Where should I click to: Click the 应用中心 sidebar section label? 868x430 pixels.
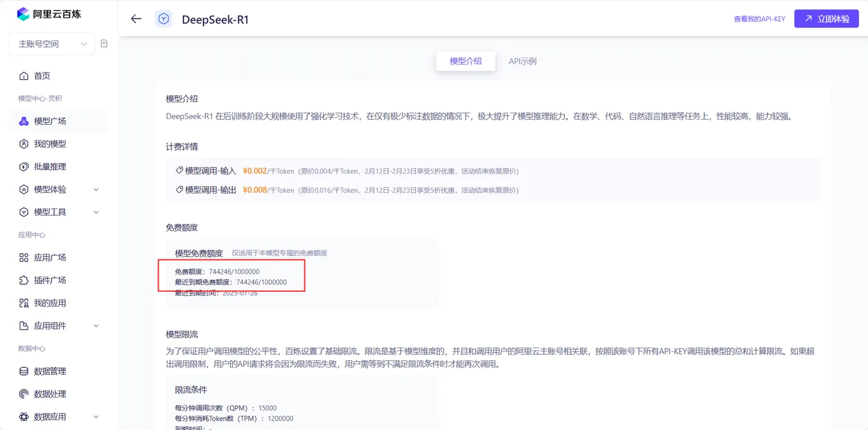pyautogui.click(x=32, y=235)
